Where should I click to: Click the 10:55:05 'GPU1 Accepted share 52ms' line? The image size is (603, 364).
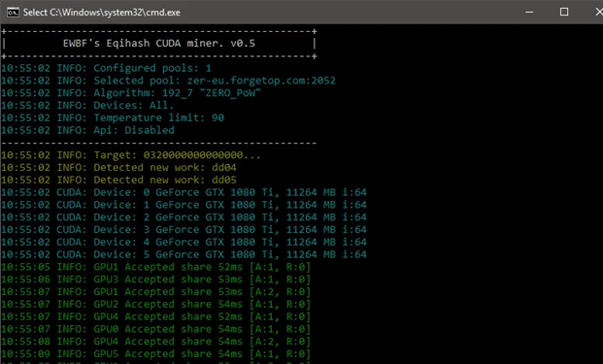(155, 267)
